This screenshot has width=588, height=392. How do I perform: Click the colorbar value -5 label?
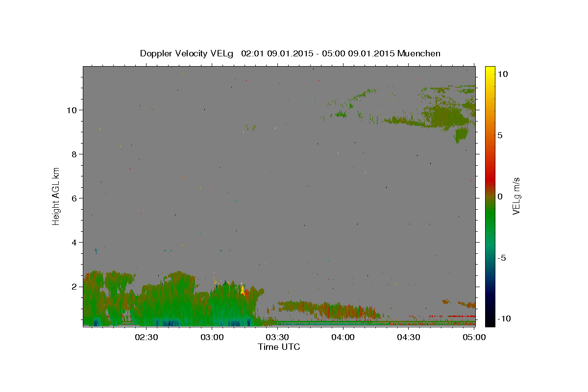point(501,258)
